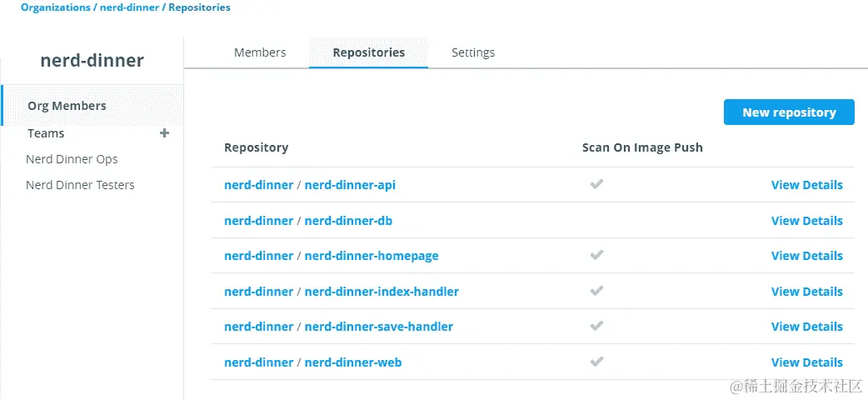Screen dimensions: 868x400
Task: Open the nerd-dinner-api repository link
Action: tap(350, 185)
